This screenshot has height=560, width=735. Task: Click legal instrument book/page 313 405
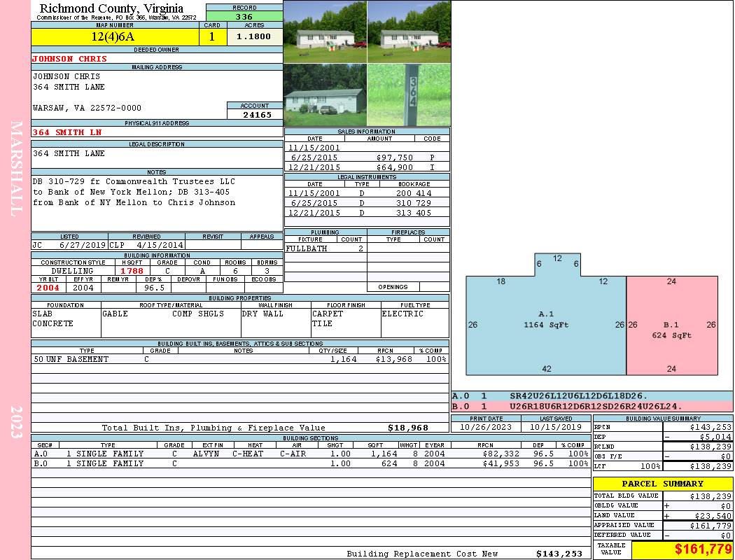[x=414, y=213]
